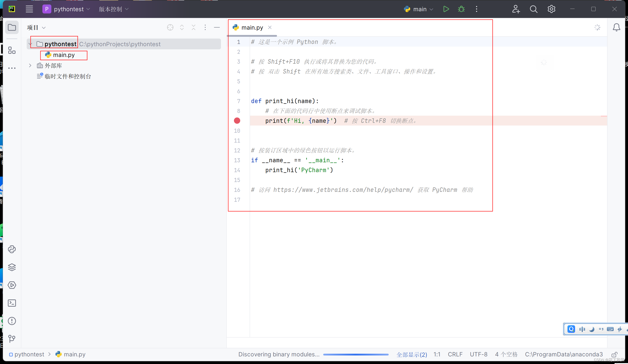Select the main.py editor tab

pos(252,27)
